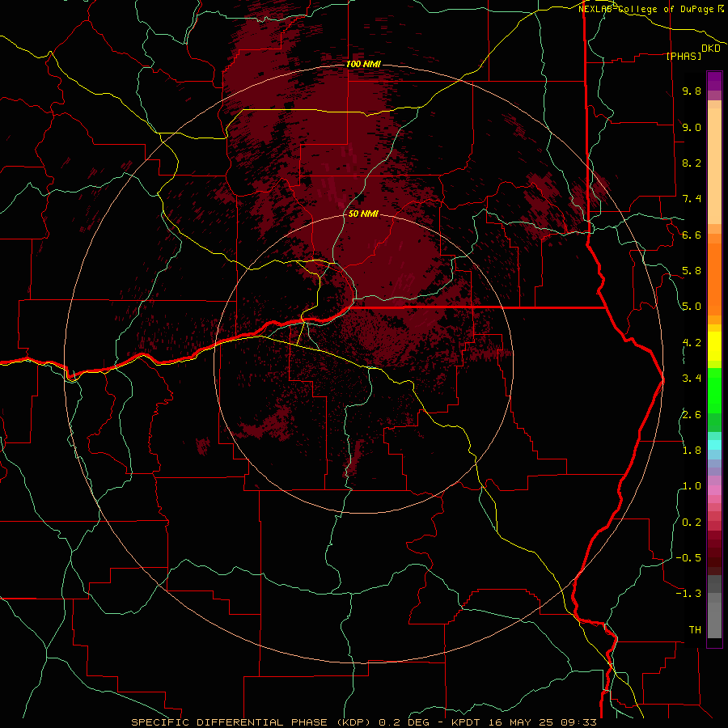Click the 9.8 value on the color scale
This screenshot has height=728, width=728.
pos(692,91)
